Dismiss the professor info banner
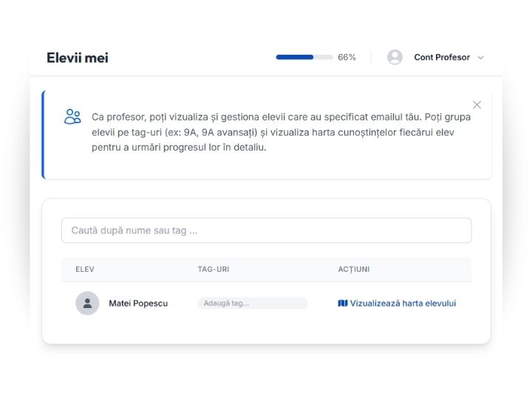Screen dimensions: 532x399 [477, 105]
